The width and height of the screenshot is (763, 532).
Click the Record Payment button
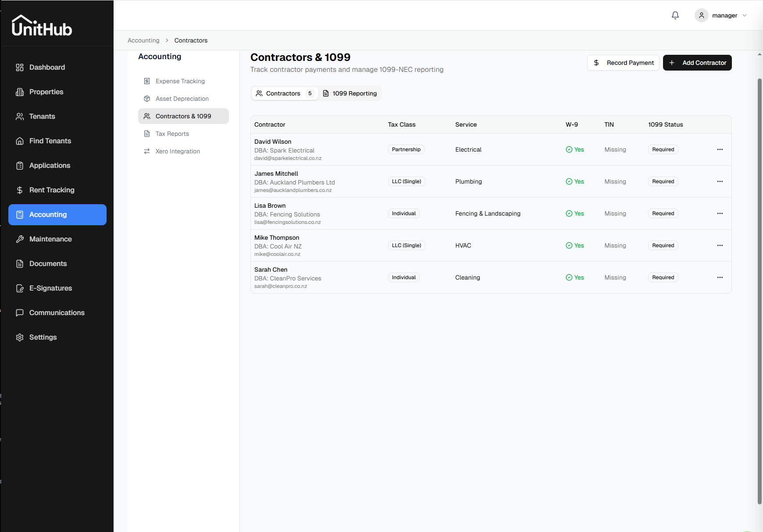point(623,63)
